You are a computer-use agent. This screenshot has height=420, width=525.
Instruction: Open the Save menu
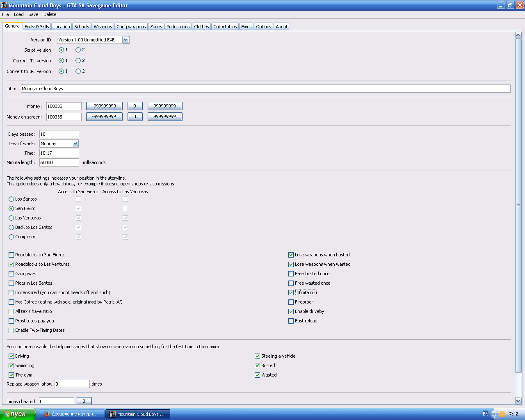point(33,14)
